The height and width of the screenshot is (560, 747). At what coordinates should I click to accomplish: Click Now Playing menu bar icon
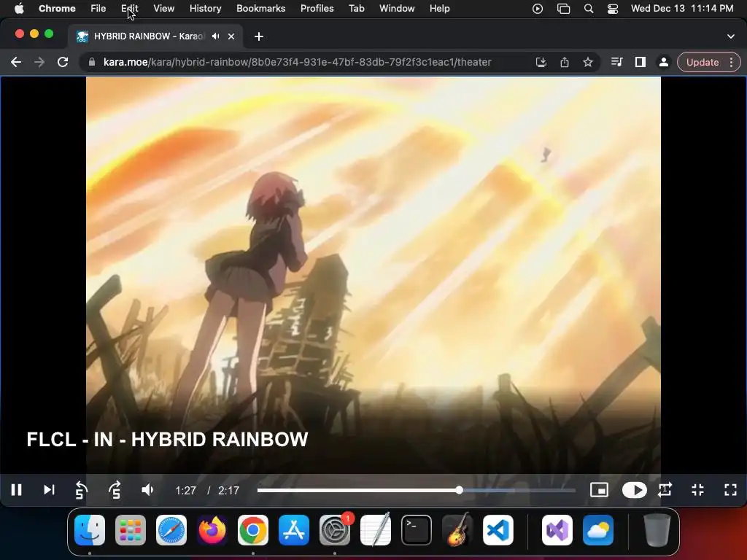tap(538, 8)
